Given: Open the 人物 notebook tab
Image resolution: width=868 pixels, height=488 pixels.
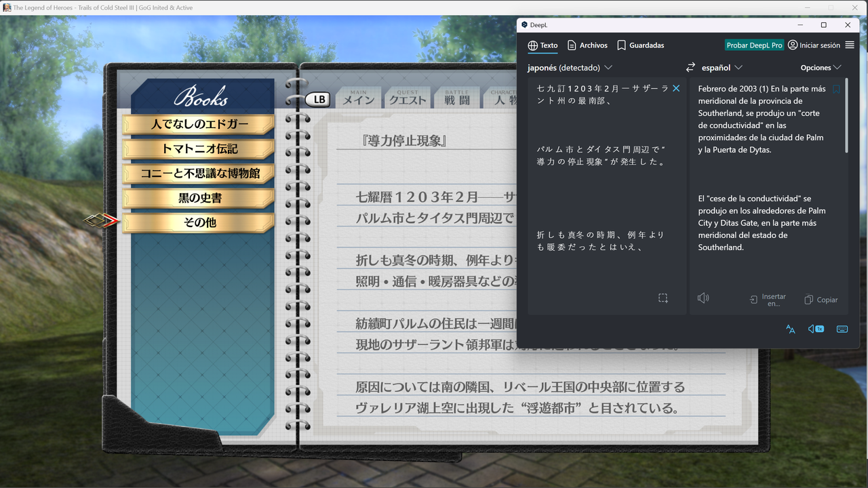Looking at the screenshot, I should [501, 98].
